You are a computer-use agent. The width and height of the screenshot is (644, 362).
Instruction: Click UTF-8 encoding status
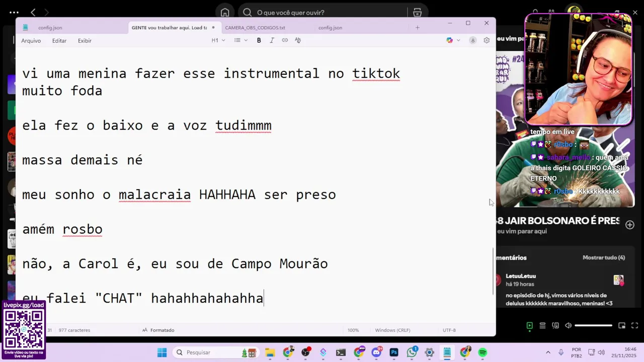(x=449, y=330)
